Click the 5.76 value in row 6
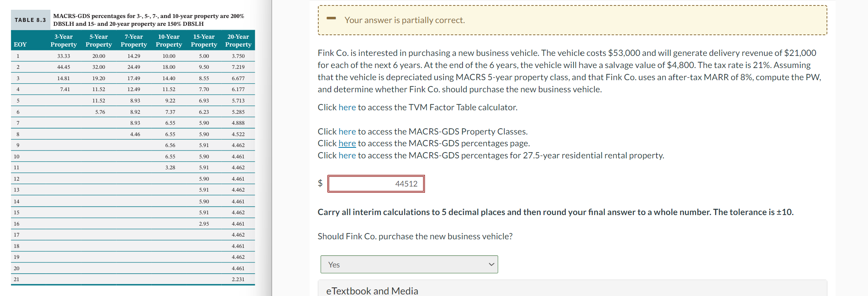 [x=100, y=112]
